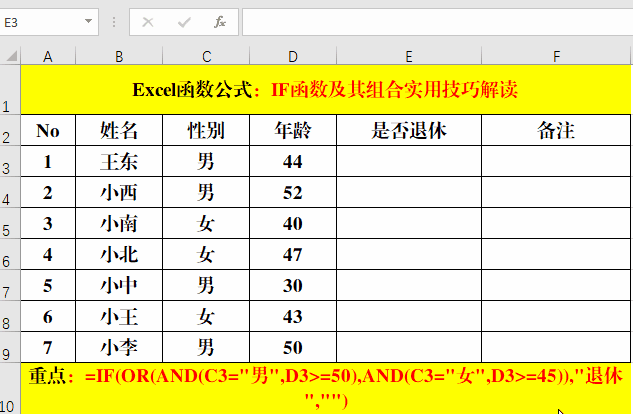Click the '重点' formula note cell
This screenshot has width=633, height=414.
pyautogui.click(x=325, y=389)
